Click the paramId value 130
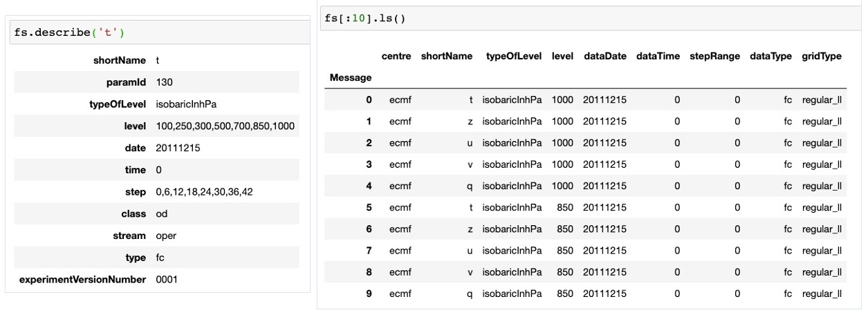Image resolution: width=868 pixels, height=317 pixels. click(163, 82)
